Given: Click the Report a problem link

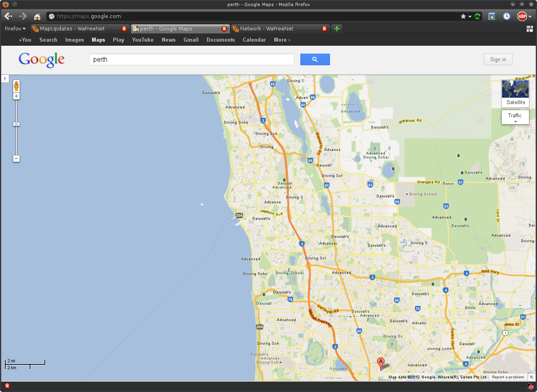Looking at the screenshot, I should tap(508, 377).
